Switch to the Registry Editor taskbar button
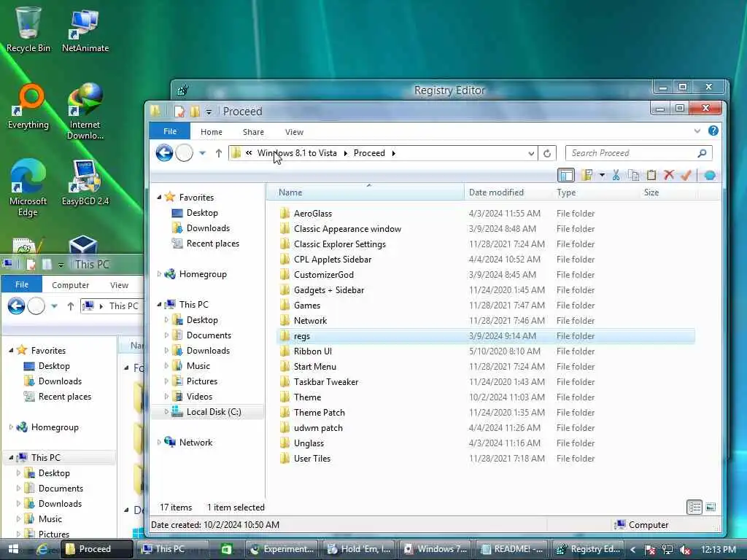Screen dimensions: 747x560 pyautogui.click(x=589, y=549)
